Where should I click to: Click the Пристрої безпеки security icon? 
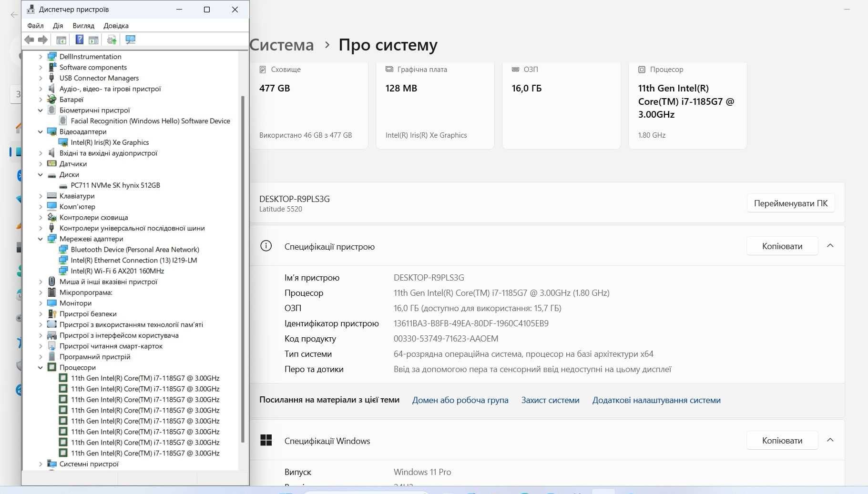52,314
